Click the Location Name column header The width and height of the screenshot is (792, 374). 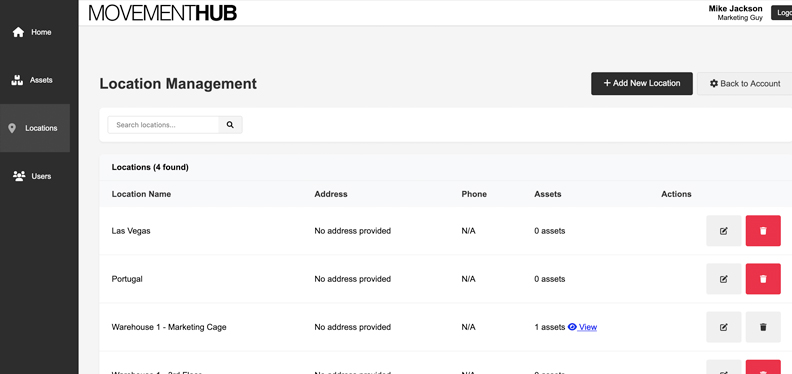141,194
